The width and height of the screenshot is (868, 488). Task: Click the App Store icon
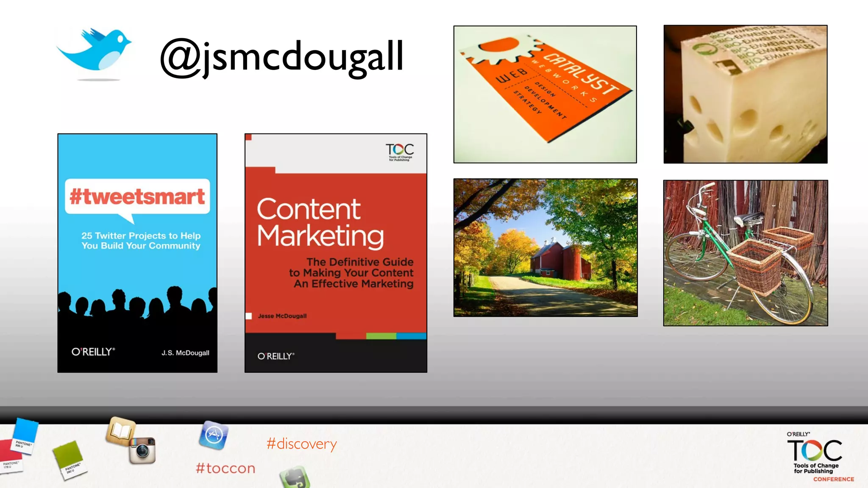[214, 435]
